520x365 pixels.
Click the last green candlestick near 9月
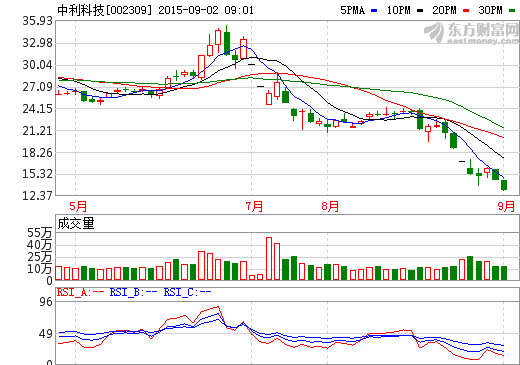pyautogui.click(x=504, y=185)
